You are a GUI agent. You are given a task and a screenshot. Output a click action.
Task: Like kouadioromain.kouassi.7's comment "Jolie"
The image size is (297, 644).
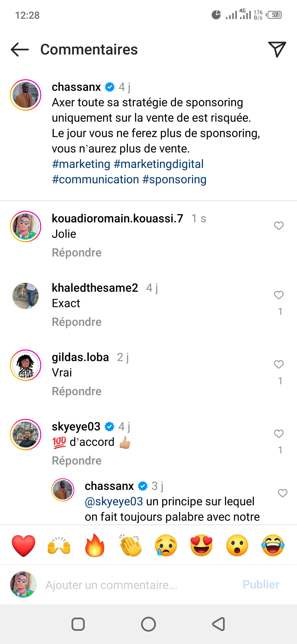click(279, 226)
